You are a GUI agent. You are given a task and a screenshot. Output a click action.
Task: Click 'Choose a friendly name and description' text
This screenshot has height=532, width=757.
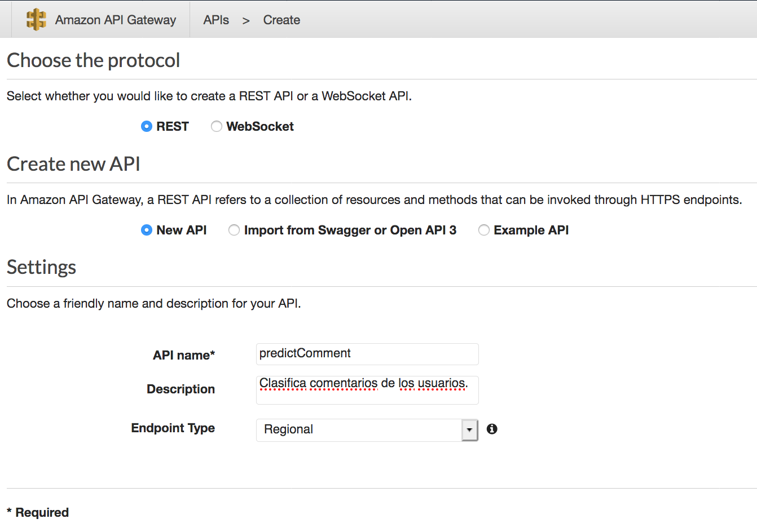pyautogui.click(x=154, y=303)
